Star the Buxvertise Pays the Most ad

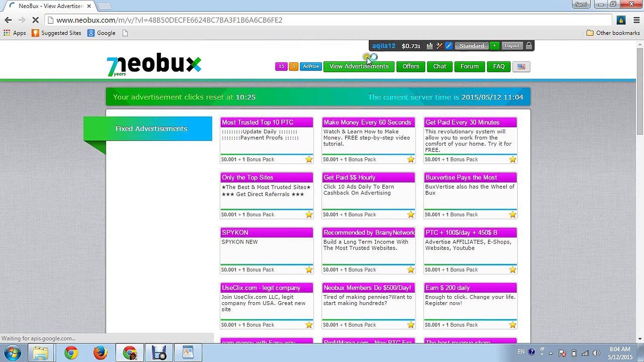tap(512, 215)
